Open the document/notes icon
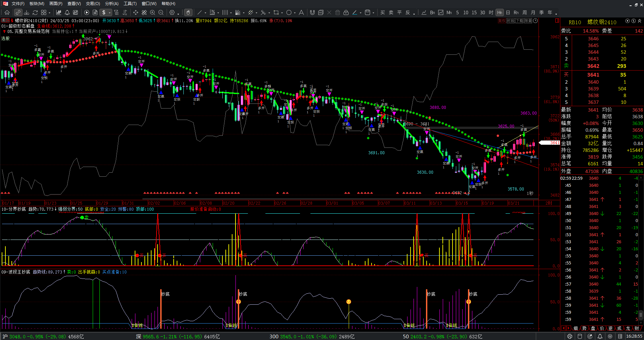 pyautogui.click(x=95, y=12)
